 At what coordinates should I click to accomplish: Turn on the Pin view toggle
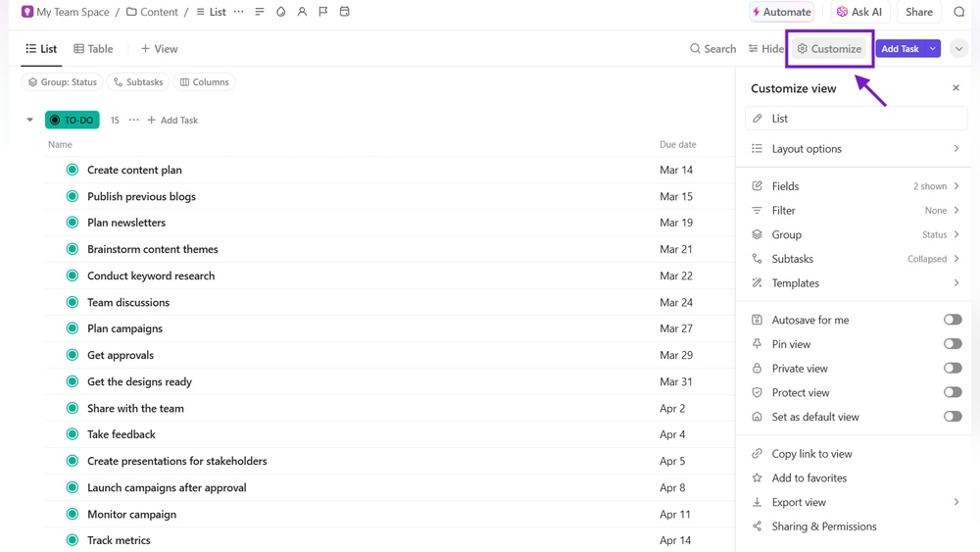tap(952, 344)
